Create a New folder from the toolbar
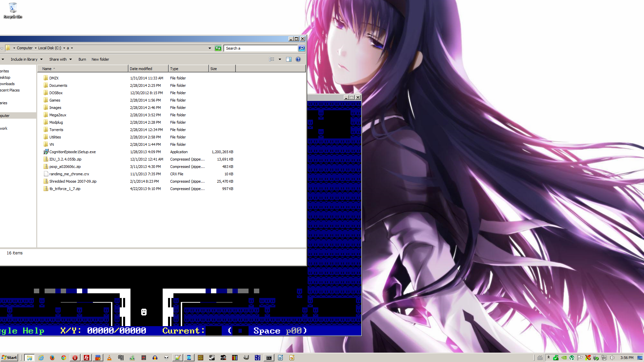This screenshot has width=644, height=362. pyautogui.click(x=100, y=59)
